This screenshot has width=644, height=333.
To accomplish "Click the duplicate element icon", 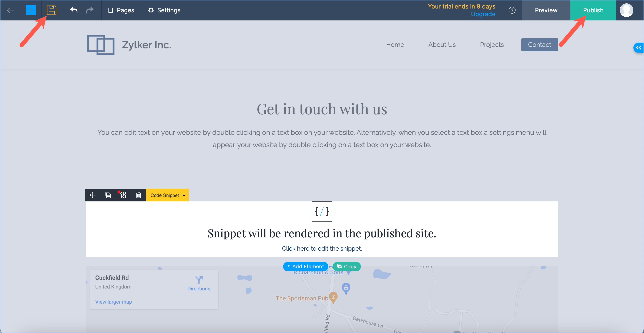I will [108, 195].
